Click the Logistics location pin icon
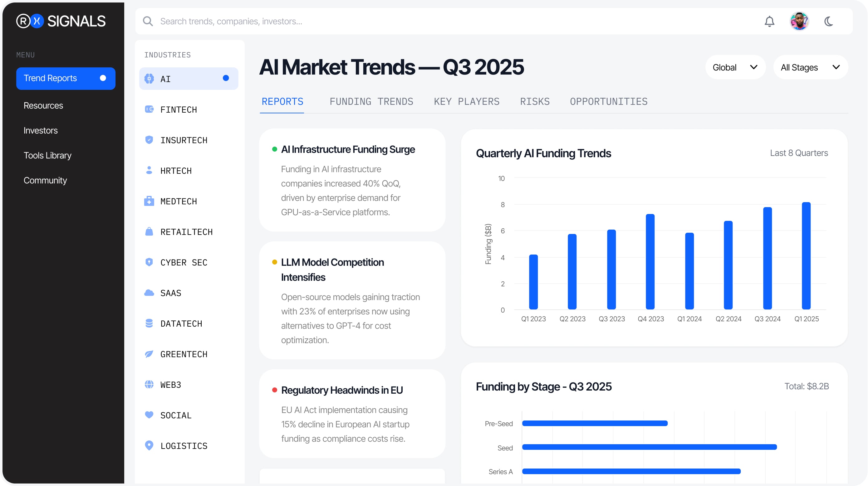Viewport: 868px width, 486px height. pyautogui.click(x=149, y=445)
